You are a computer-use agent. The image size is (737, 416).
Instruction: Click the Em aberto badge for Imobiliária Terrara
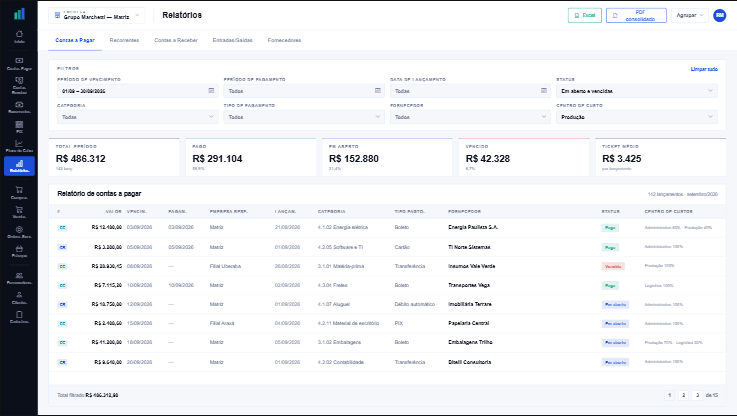pos(615,305)
